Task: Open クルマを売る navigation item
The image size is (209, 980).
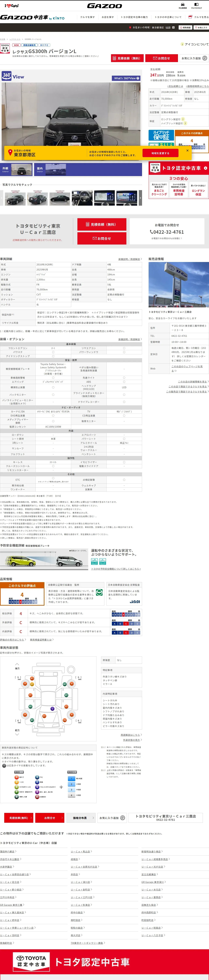Action: [199, 17]
